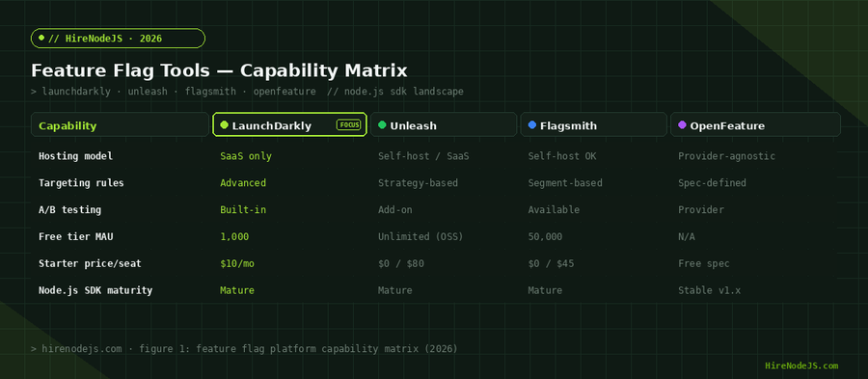Click the figure 1 caption text

[244, 348]
